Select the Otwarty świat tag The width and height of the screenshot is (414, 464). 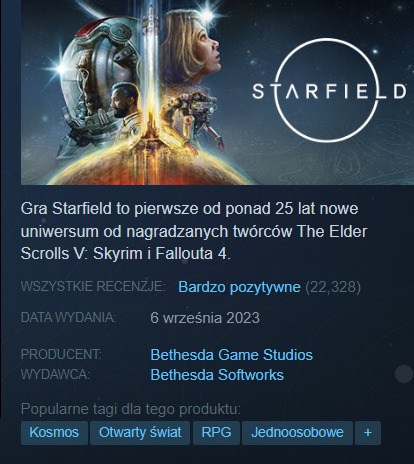[x=140, y=433]
